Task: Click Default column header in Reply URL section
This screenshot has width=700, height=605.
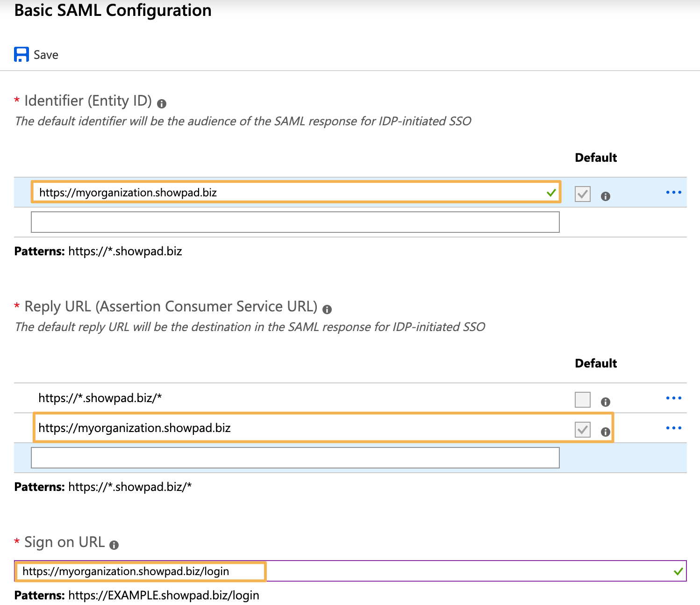Action: (596, 363)
